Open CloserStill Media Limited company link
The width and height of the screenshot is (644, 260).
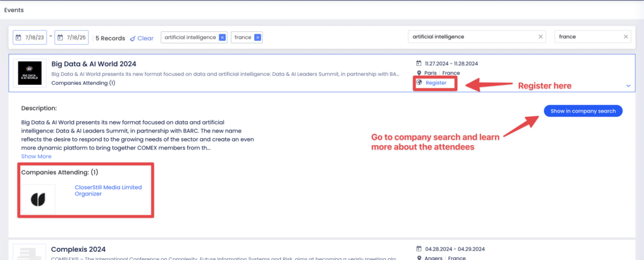[108, 187]
